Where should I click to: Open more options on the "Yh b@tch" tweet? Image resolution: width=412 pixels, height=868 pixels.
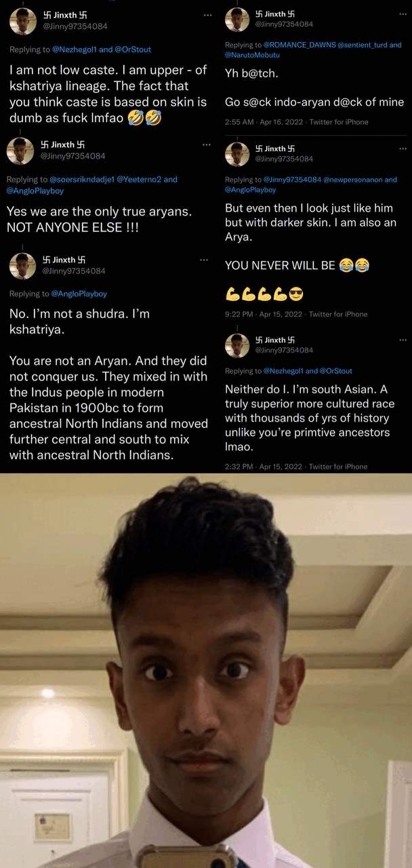tap(403, 15)
